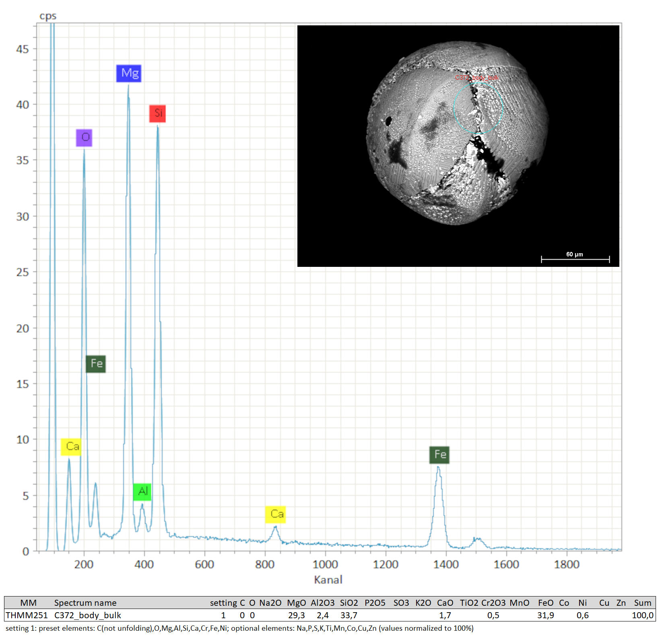This screenshot has height=644, width=660.
Task: Click the Fe label beside the O peak
Action: [96, 364]
